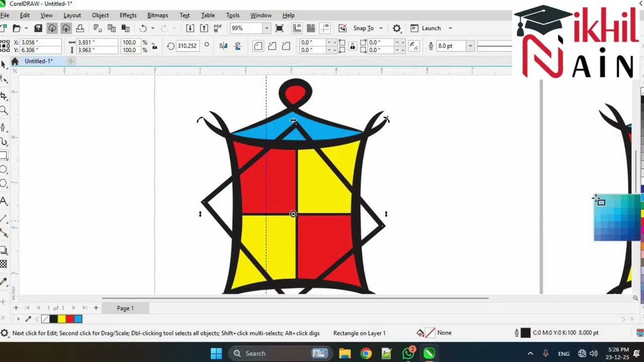
Task: Select the round corner option
Action: click(x=258, y=46)
